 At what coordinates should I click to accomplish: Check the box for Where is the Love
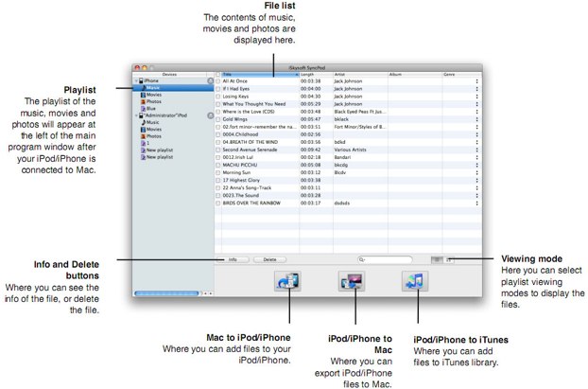[x=217, y=112]
